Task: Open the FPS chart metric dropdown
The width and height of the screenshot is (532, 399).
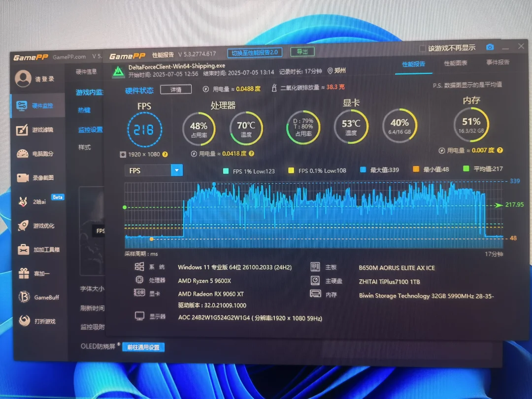Action: [177, 170]
